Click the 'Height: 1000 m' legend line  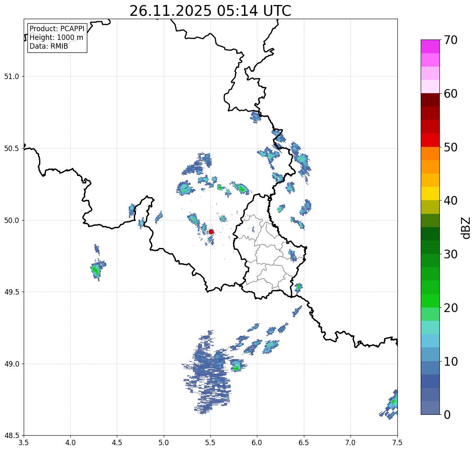[56, 37]
